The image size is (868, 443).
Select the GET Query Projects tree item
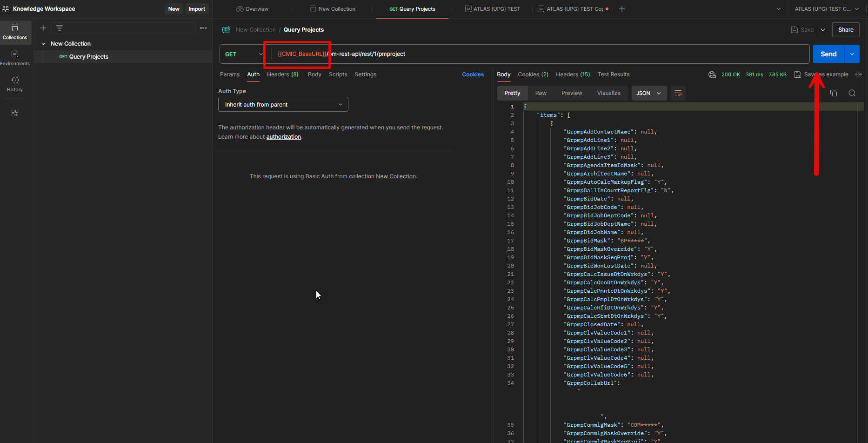coord(123,57)
